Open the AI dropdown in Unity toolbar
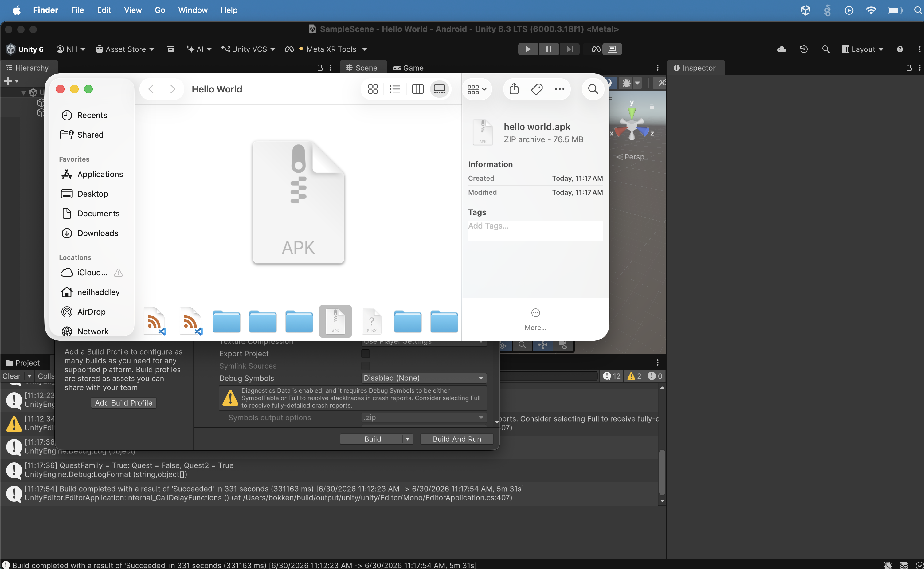This screenshot has width=924, height=569. [x=199, y=49]
